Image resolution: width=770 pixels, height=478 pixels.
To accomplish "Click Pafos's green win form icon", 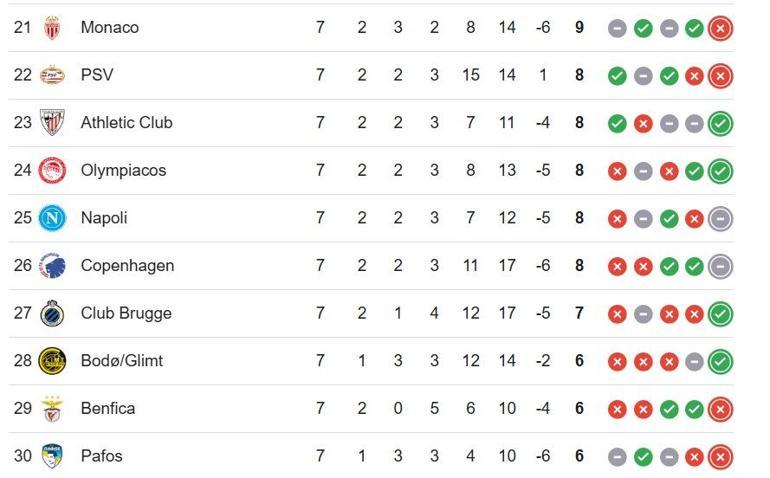I will (644, 457).
